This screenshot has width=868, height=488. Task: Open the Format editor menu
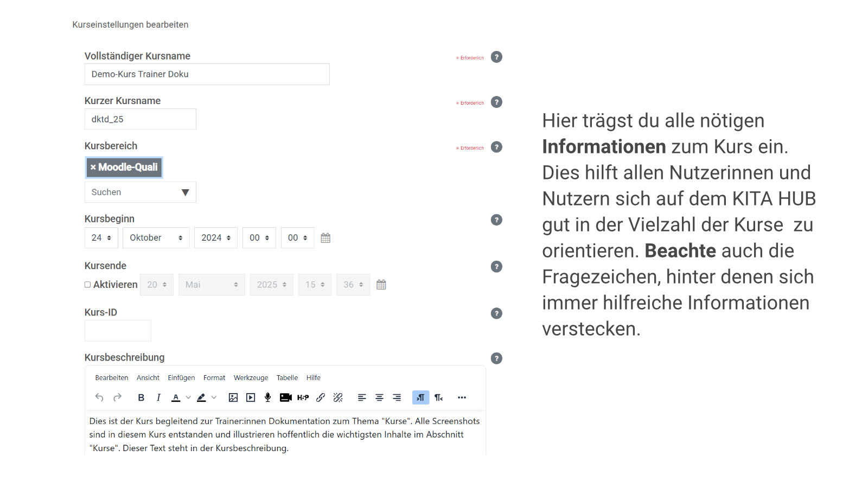coord(214,378)
